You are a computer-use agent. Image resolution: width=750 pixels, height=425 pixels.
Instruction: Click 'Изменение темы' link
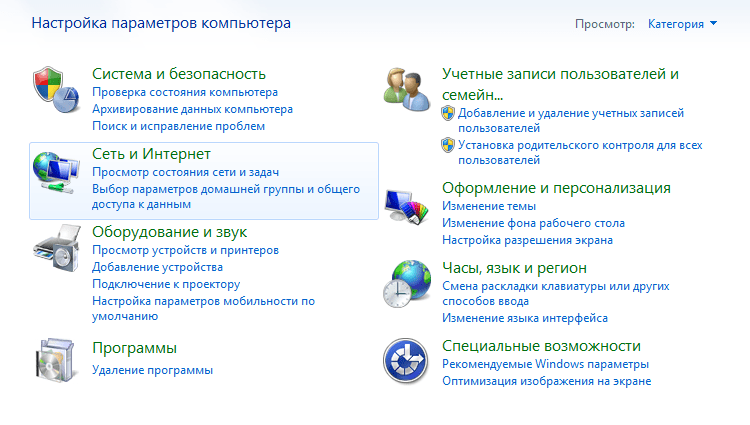click(489, 206)
